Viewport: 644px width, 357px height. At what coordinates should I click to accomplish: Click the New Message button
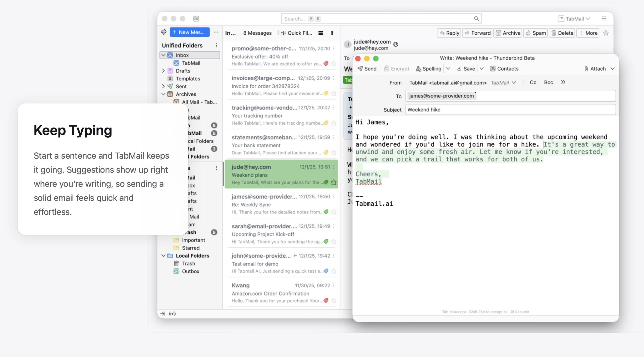(x=189, y=32)
